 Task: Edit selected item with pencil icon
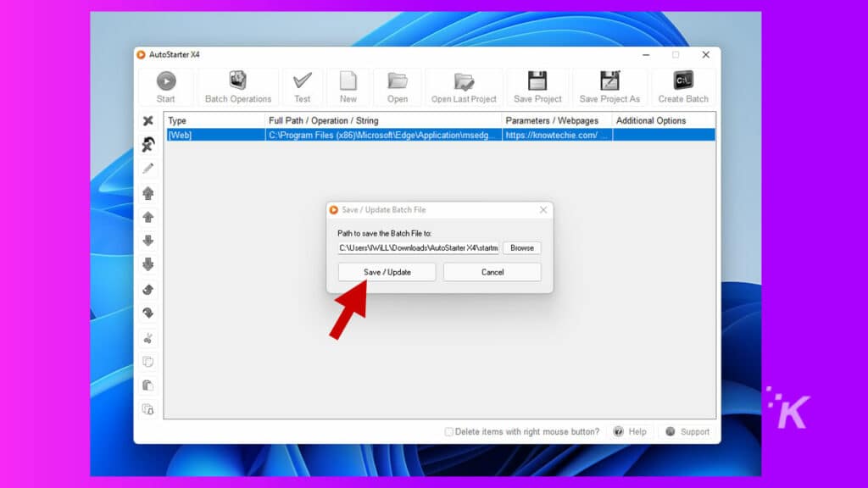click(147, 169)
